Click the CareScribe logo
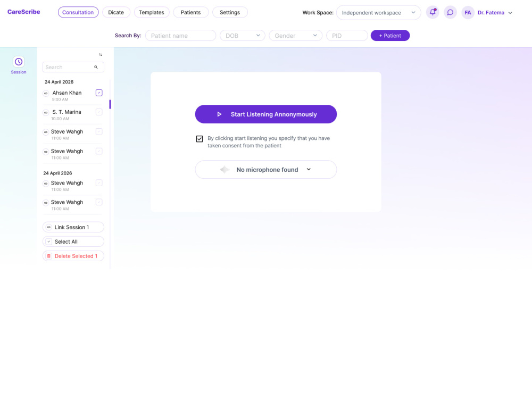 [x=24, y=12]
